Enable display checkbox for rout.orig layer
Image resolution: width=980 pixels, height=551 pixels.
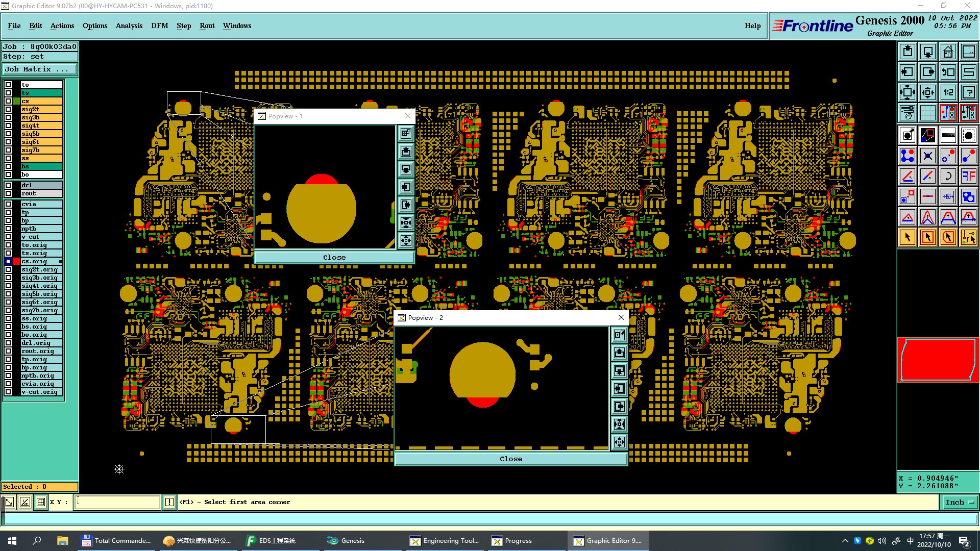point(8,351)
